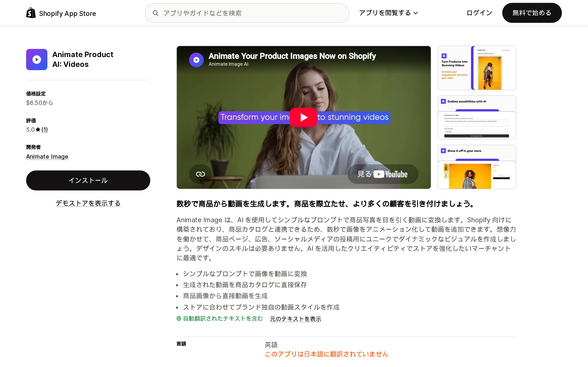Click the Animate Image AI channel avatar
This screenshot has height=367, width=588.
pyautogui.click(x=196, y=60)
